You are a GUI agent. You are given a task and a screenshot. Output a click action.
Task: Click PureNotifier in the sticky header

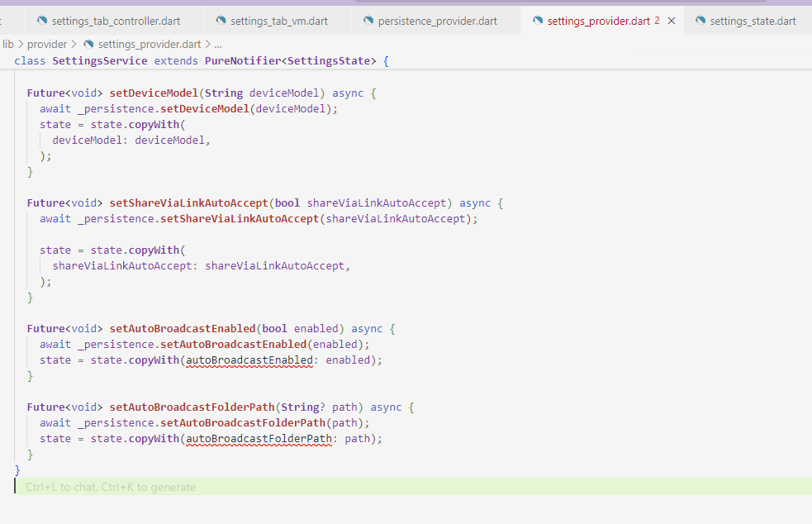click(243, 60)
